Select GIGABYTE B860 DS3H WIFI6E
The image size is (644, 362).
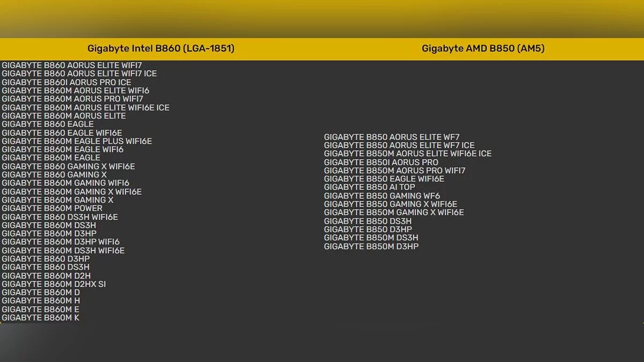point(60,217)
